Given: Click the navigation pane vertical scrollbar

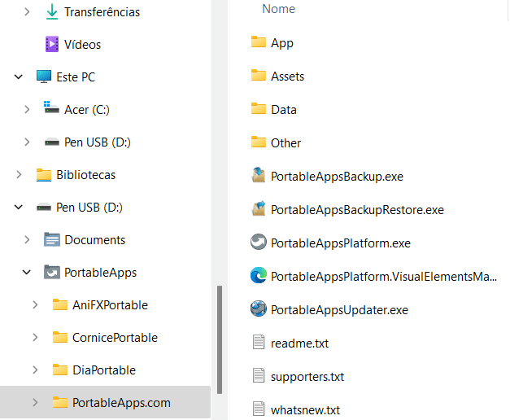Looking at the screenshot, I should (x=220, y=339).
